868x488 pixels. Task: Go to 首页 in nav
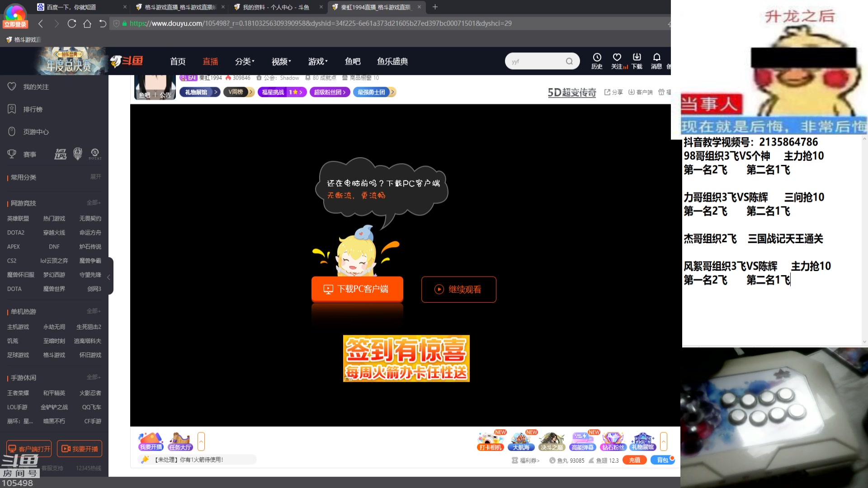178,61
